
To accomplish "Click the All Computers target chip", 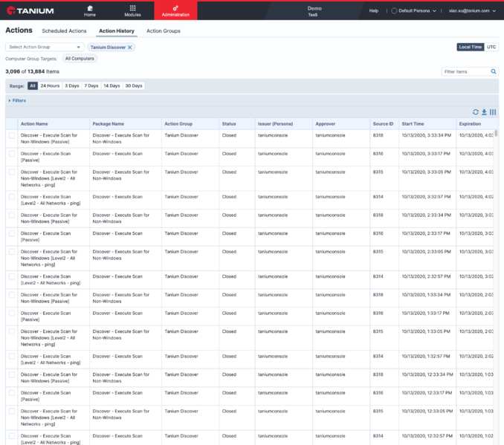I will coord(80,59).
